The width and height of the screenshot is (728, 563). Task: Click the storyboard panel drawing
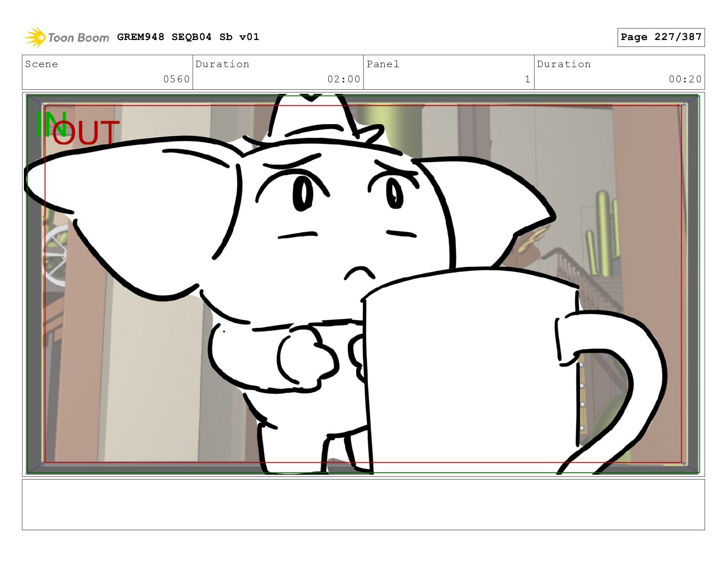(x=363, y=284)
